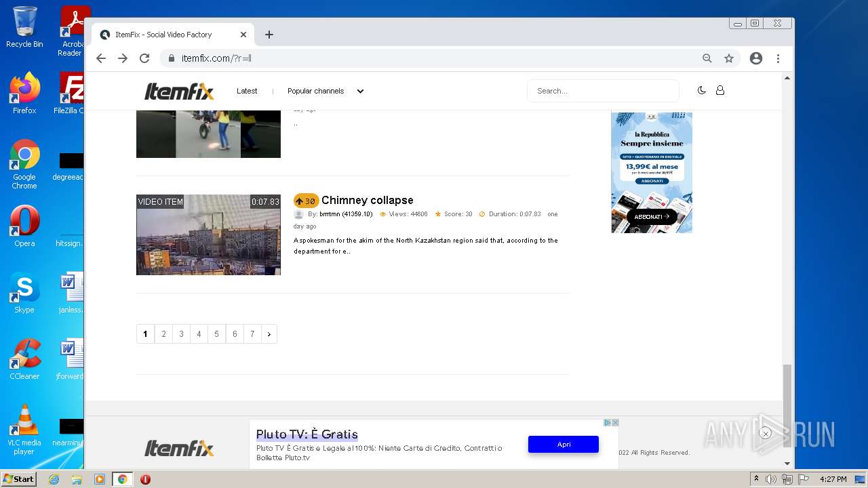Go to page 7
Image resolution: width=868 pixels, height=488 pixels.
pyautogui.click(x=252, y=334)
